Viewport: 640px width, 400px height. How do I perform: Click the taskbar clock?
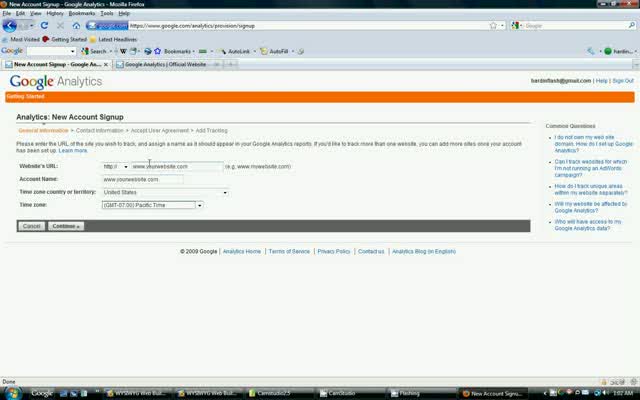(x=622, y=393)
